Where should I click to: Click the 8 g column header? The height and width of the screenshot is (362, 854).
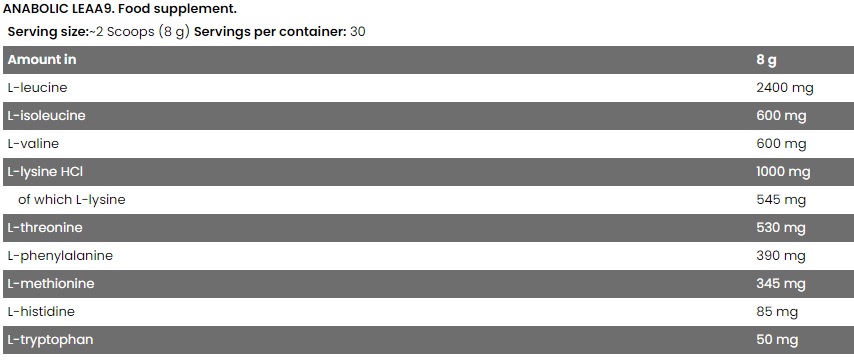766,60
